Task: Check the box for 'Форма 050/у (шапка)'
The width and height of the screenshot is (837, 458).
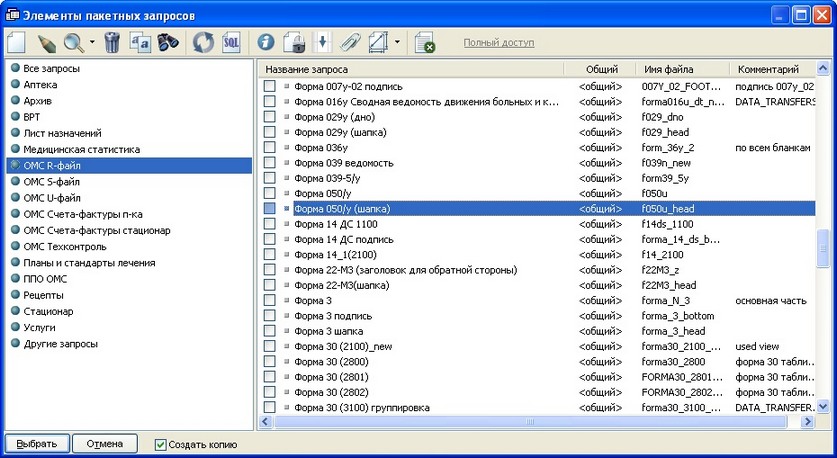Action: (x=270, y=208)
